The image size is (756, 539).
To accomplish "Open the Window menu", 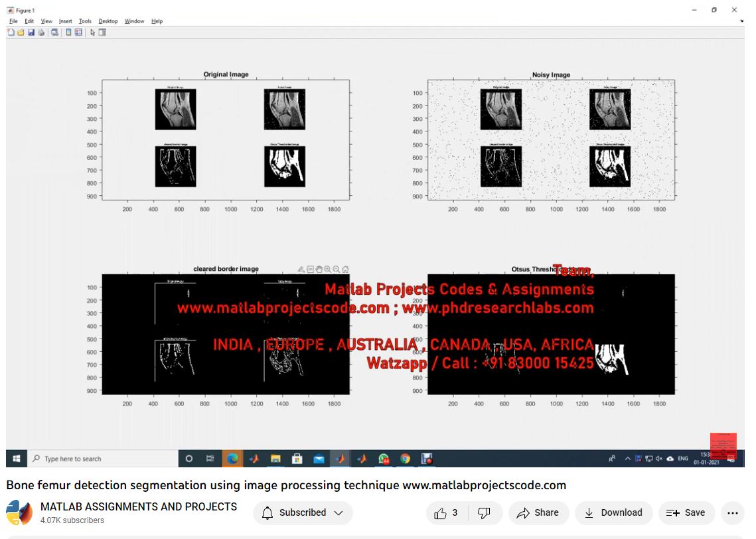I will coord(135,21).
